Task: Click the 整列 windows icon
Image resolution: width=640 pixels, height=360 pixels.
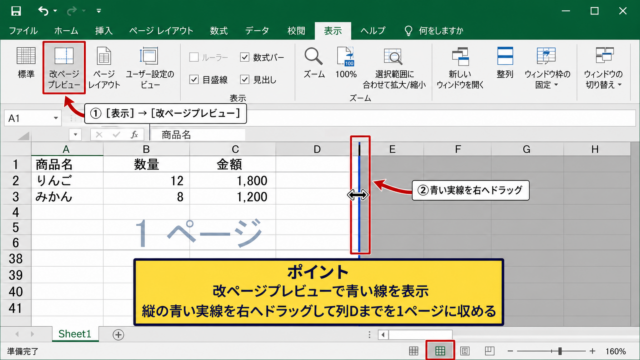Action: [505, 62]
